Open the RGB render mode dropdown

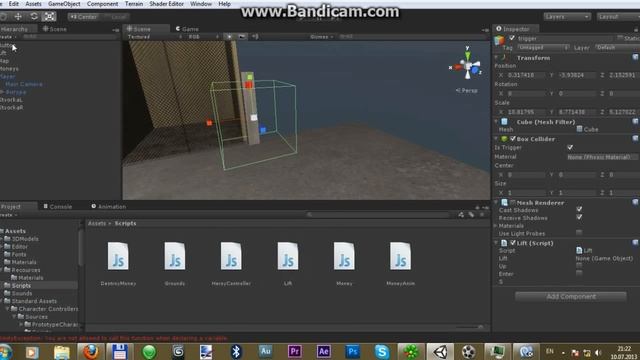coord(203,37)
